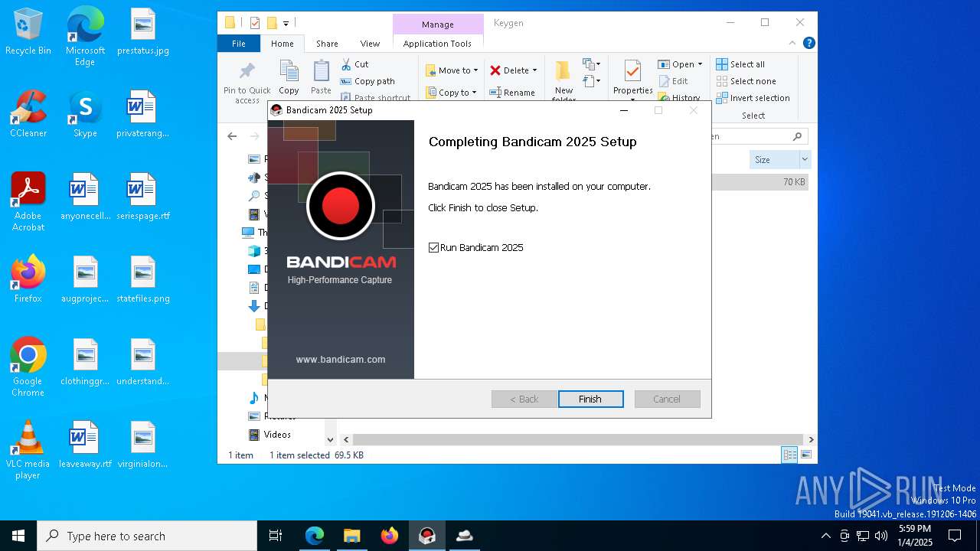Select Adobe Acrobat desktop shortcut

point(28,202)
